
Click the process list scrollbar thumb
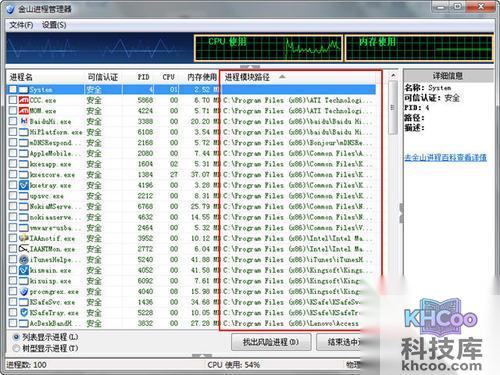[x=393, y=107]
